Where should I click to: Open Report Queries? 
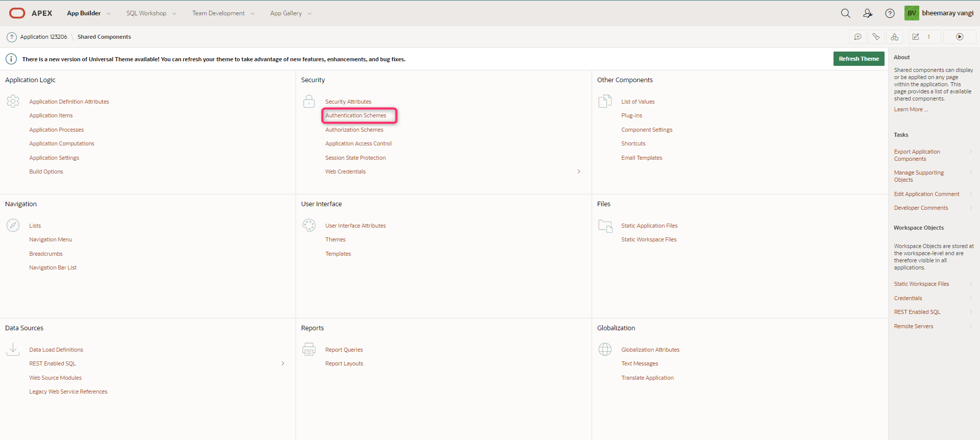pos(344,350)
